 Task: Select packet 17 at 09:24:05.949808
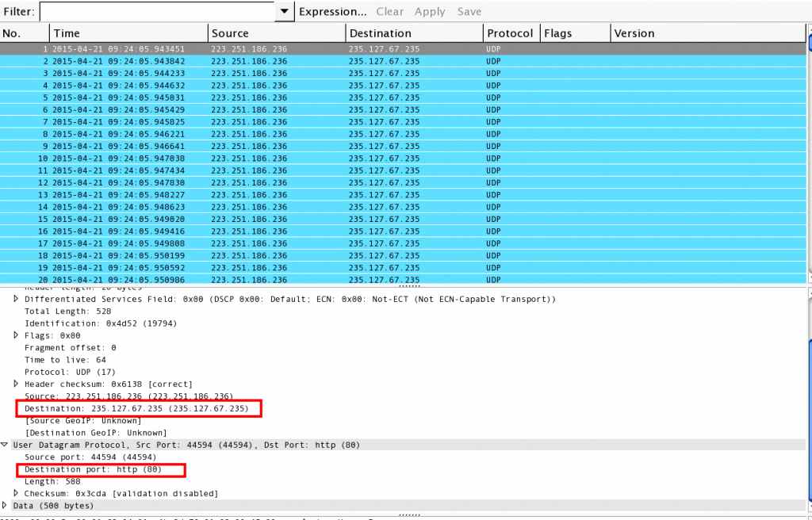tap(403, 243)
